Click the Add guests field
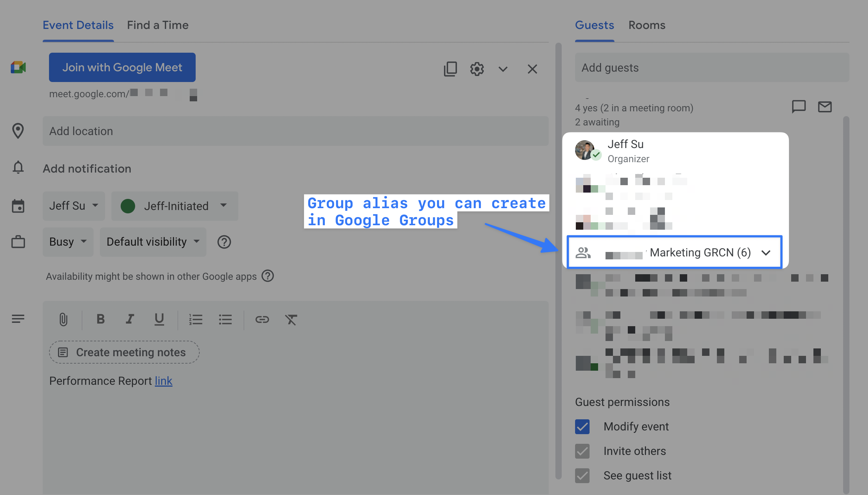 click(x=712, y=68)
